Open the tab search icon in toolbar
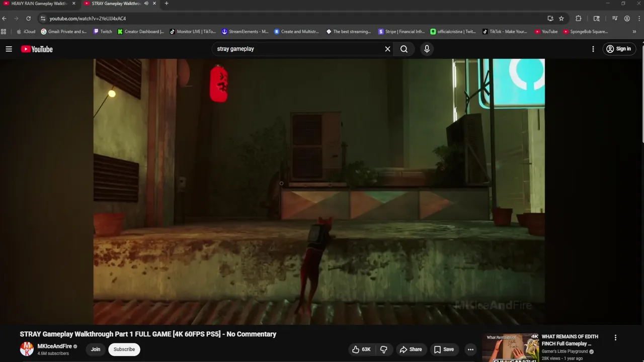644x362 pixels. [597, 19]
